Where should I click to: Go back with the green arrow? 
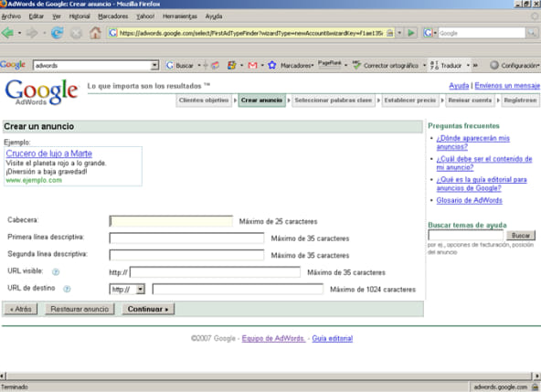[x=7, y=33]
